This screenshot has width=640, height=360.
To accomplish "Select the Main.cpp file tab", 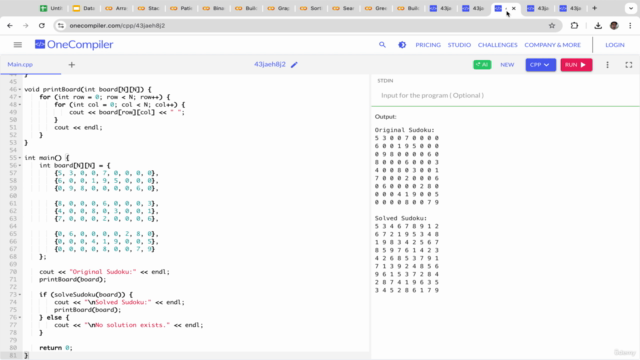I will tap(20, 64).
